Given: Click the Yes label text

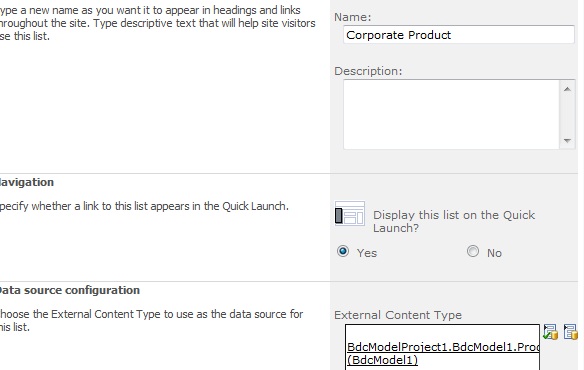Looking at the screenshot, I should [367, 253].
